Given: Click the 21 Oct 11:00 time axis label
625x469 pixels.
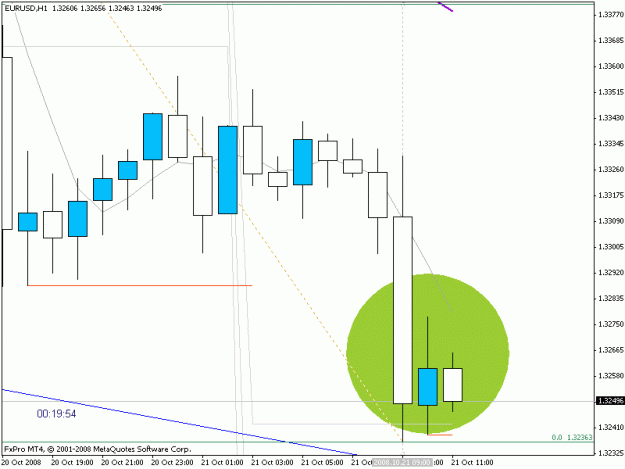Looking at the screenshot, I should (472, 463).
